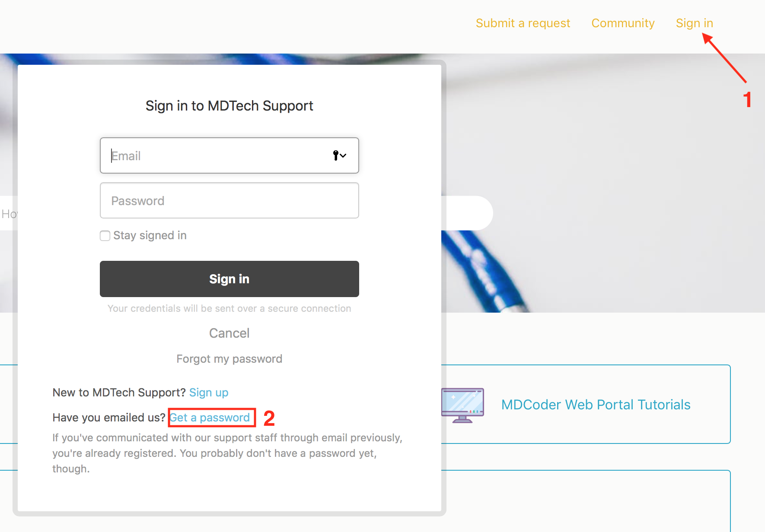The height and width of the screenshot is (532, 765).
Task: Click the computer monitor tutorials icon
Action: [462, 405]
